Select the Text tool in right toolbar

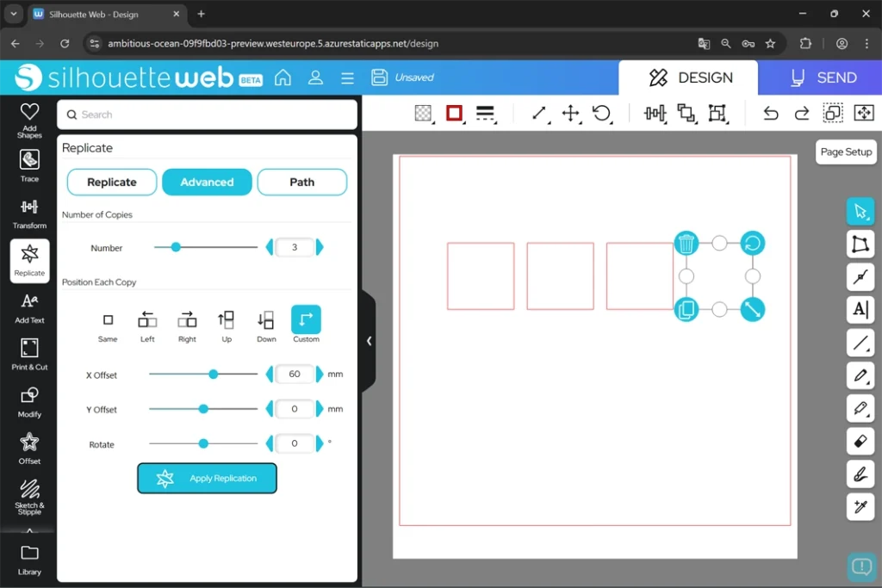pos(860,309)
